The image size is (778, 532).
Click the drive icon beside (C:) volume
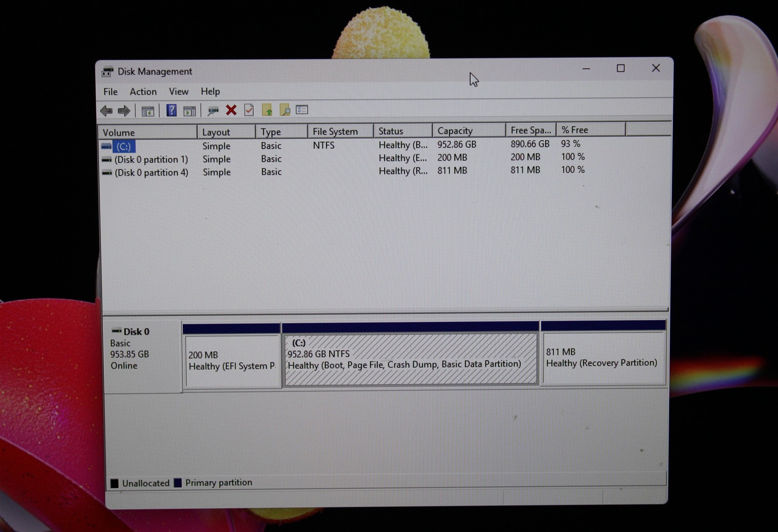point(106,146)
